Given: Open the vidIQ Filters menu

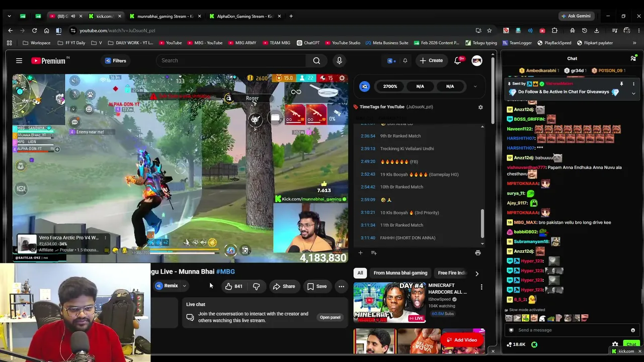Looking at the screenshot, I should tap(115, 61).
